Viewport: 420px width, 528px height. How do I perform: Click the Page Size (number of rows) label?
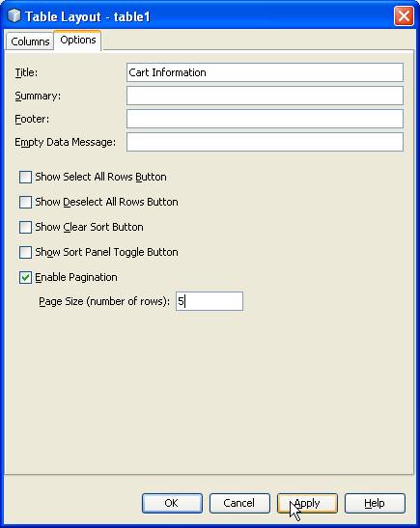(104, 301)
